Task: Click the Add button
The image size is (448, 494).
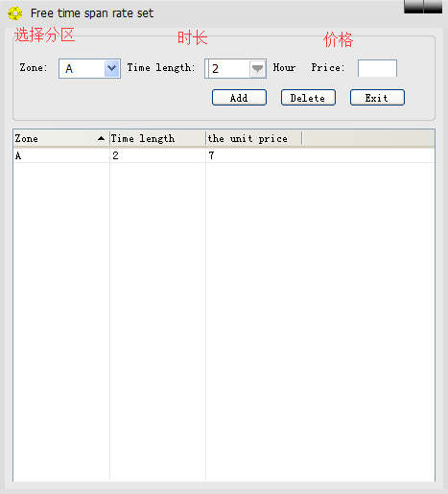Action: 239,98
